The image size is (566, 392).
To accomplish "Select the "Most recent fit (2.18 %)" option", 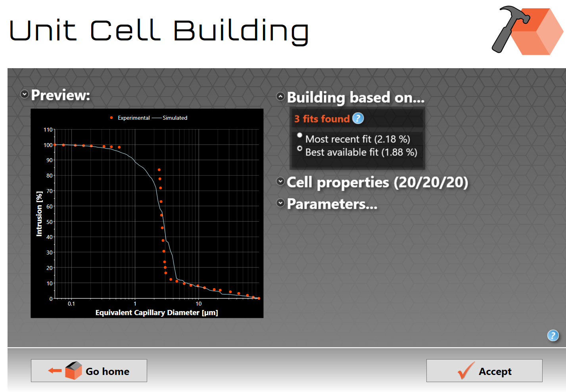I will coord(300,135).
